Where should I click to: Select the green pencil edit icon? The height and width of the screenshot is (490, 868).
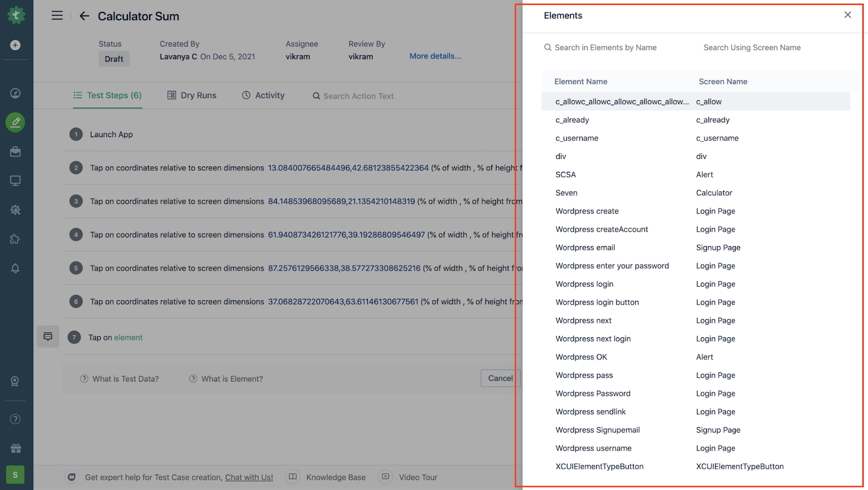click(x=16, y=122)
